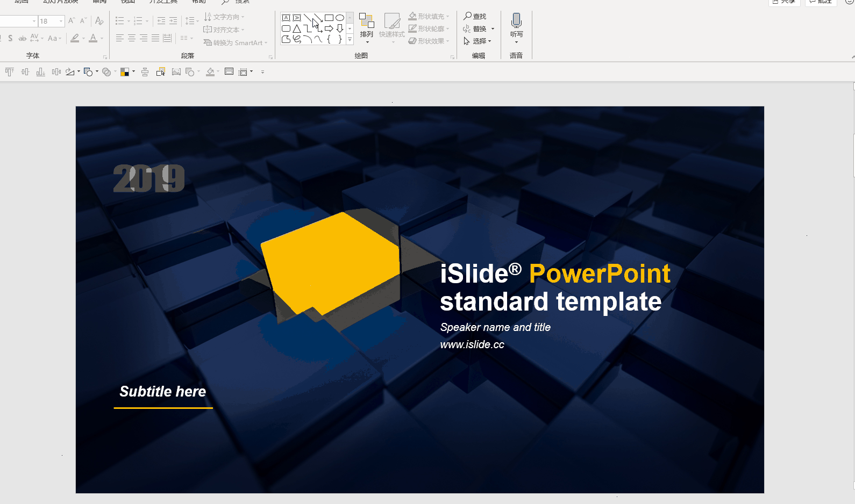This screenshot has height=504, width=855.
Task: Select the text box shape
Action: click(286, 18)
